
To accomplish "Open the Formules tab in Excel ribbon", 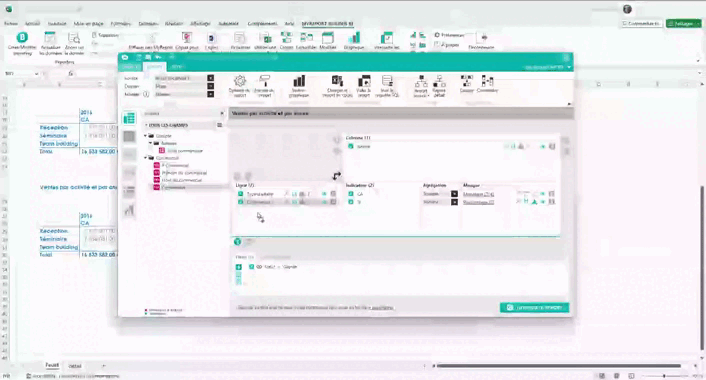I will coord(121,23).
